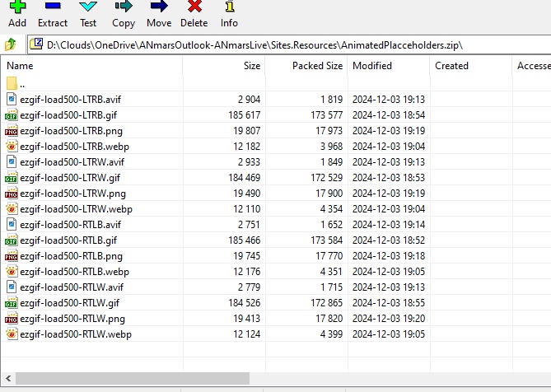Click inside the archive path address field
Screen dimensions: 551x392
(288, 45)
